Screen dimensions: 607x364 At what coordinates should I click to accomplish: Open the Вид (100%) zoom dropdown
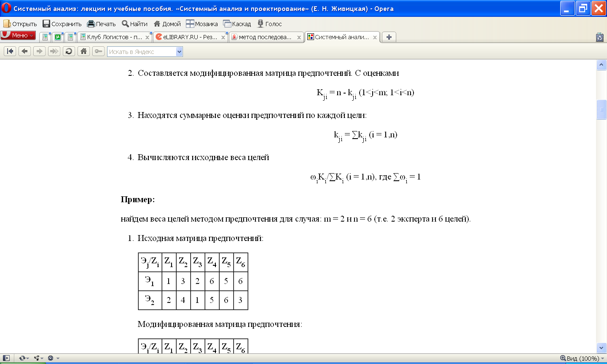click(x=582, y=358)
